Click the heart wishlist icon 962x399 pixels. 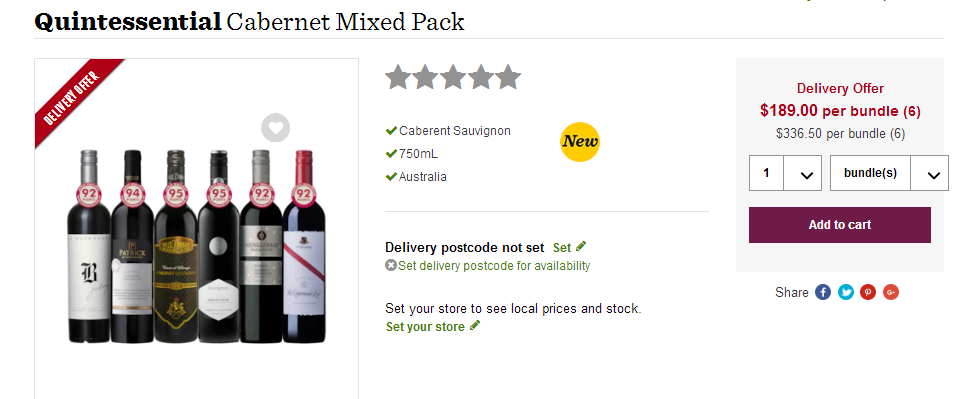pyautogui.click(x=275, y=128)
